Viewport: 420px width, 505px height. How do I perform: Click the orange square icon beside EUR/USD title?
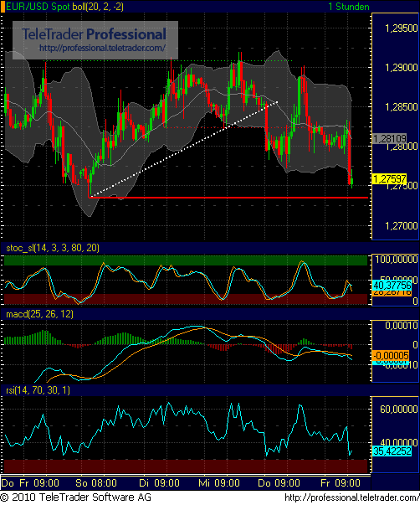pos(3,7)
